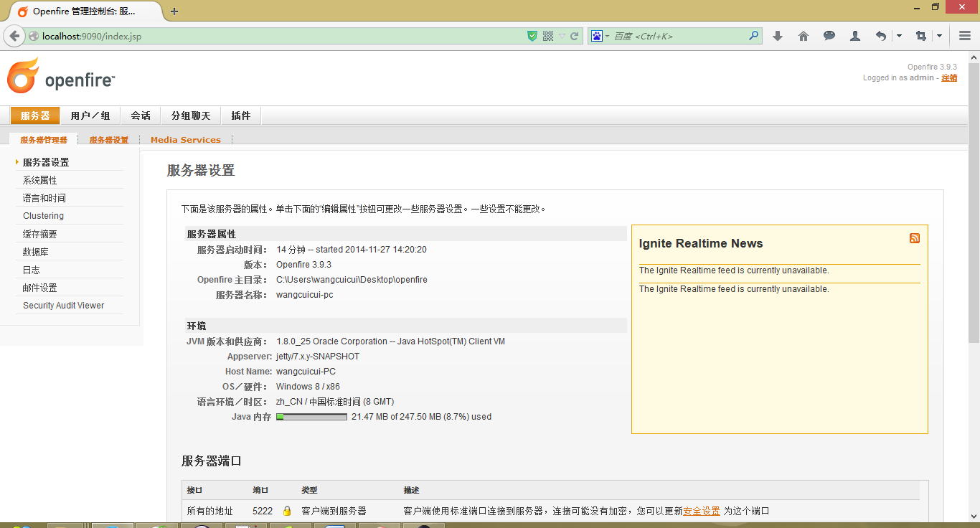
Task: Click the Baidu paw search engine icon
Action: (596, 36)
